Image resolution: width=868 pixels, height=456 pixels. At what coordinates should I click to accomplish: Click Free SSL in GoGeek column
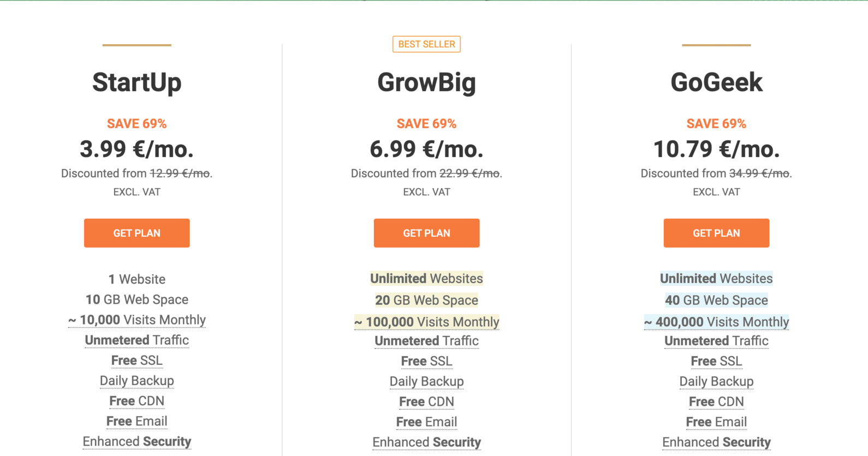tap(716, 361)
